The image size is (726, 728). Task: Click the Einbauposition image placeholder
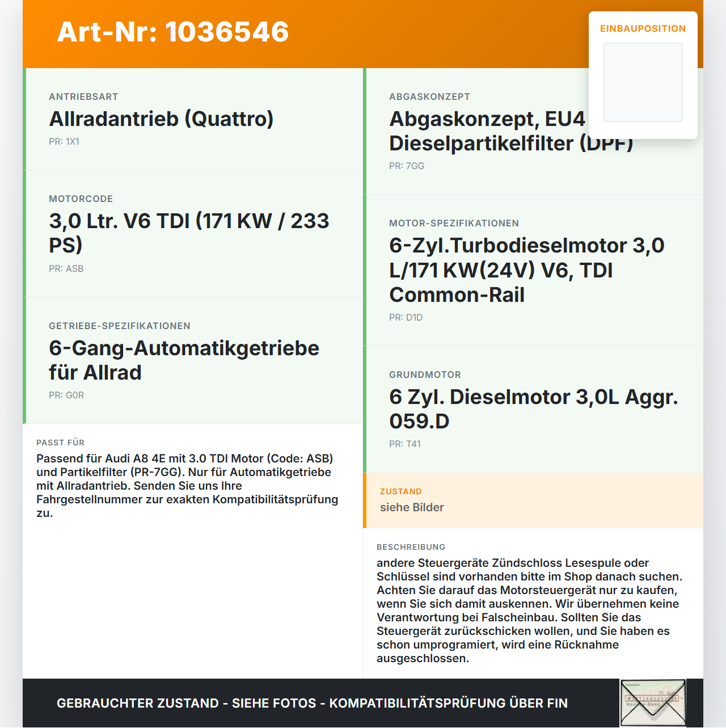click(643, 82)
